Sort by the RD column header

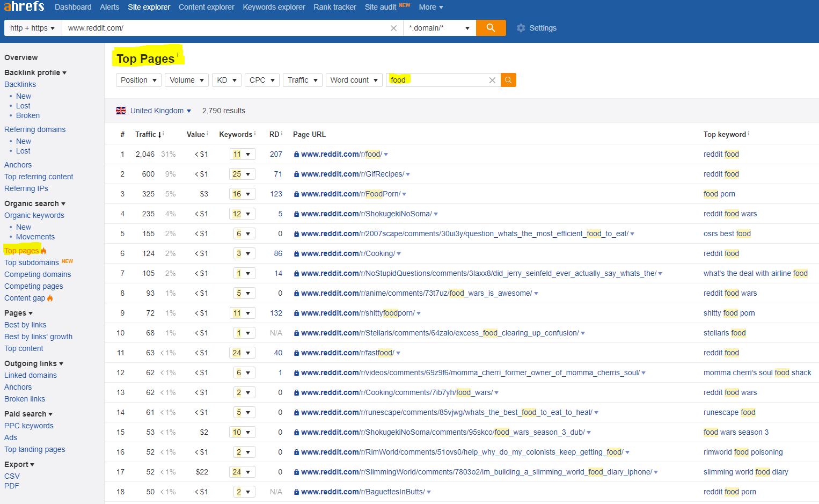pyautogui.click(x=274, y=134)
